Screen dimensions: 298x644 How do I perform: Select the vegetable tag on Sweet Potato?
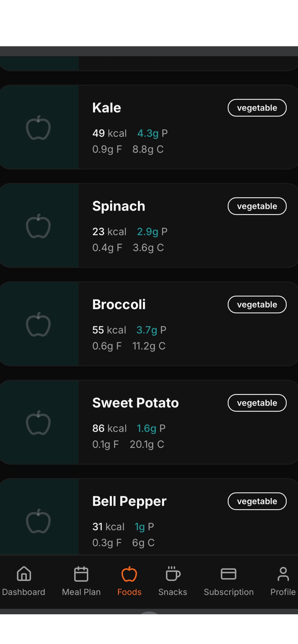[x=257, y=403]
